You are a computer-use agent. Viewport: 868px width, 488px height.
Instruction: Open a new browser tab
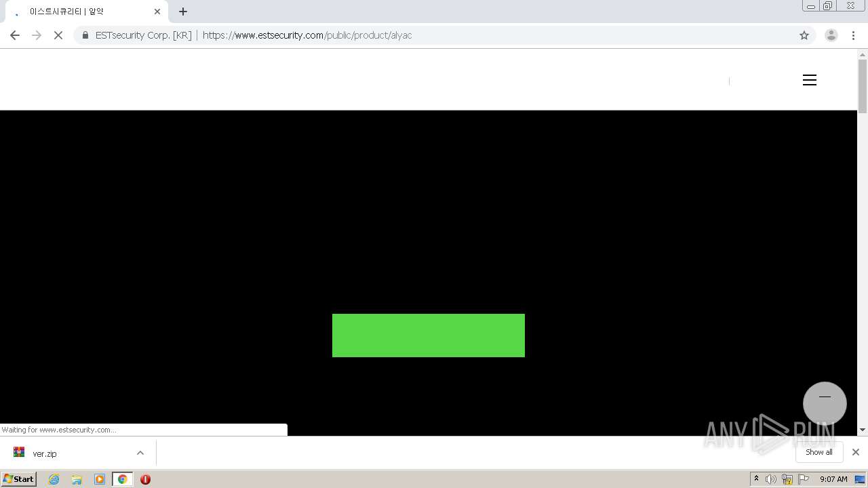(x=183, y=12)
